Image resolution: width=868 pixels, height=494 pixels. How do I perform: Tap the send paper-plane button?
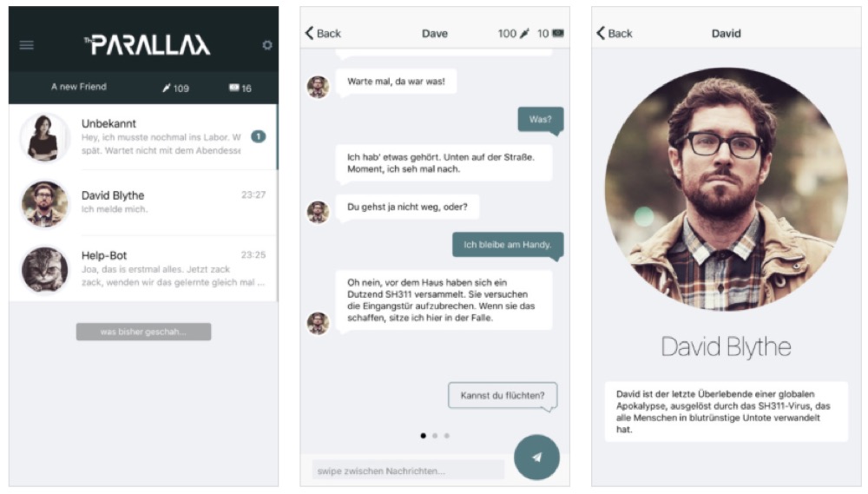tap(536, 458)
